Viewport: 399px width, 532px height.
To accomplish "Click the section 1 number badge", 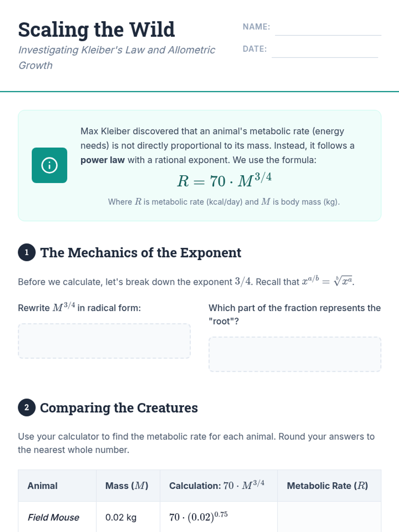I will point(27,252).
